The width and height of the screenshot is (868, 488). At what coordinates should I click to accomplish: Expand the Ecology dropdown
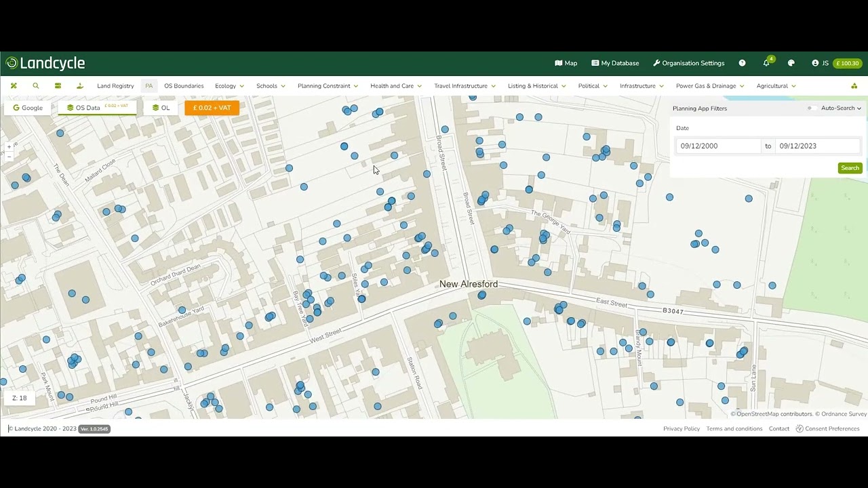[229, 86]
